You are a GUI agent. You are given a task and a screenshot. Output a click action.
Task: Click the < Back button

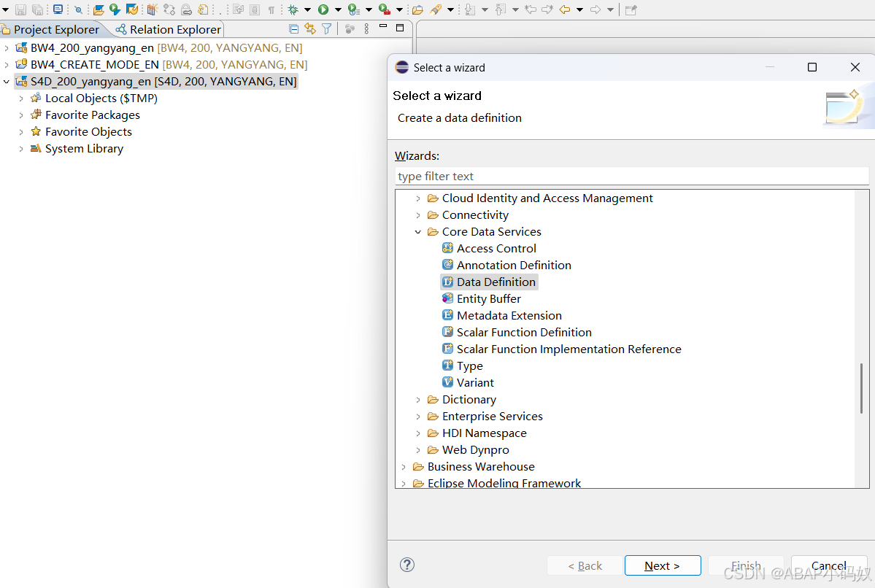coord(585,565)
